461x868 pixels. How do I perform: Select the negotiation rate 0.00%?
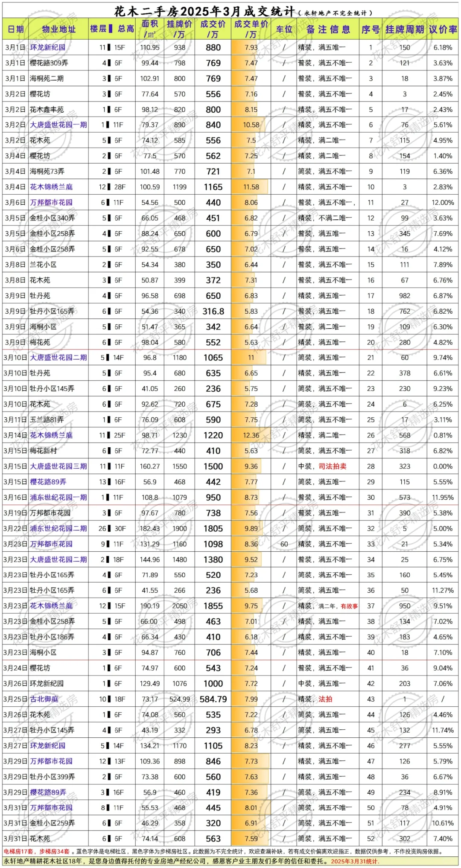coord(443,466)
